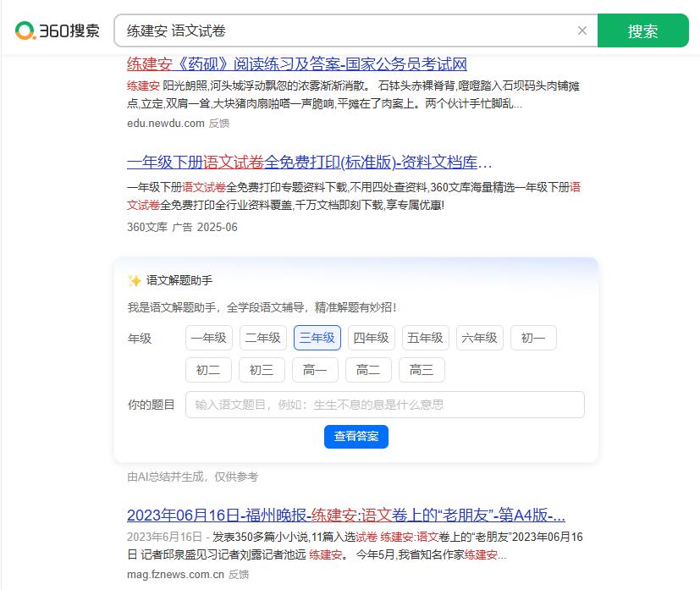Open 一年级下册语文试卷全免费打印 ad link
700x590 pixels.
click(x=310, y=163)
